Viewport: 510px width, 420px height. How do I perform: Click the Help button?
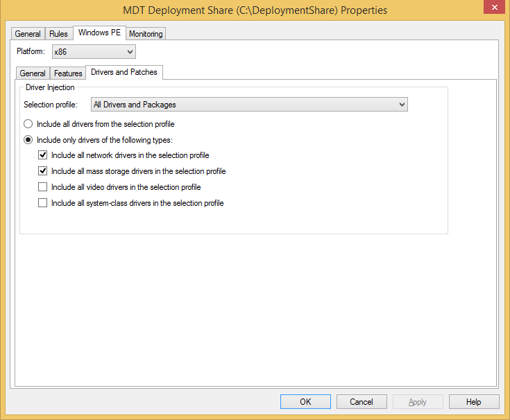[x=473, y=402]
